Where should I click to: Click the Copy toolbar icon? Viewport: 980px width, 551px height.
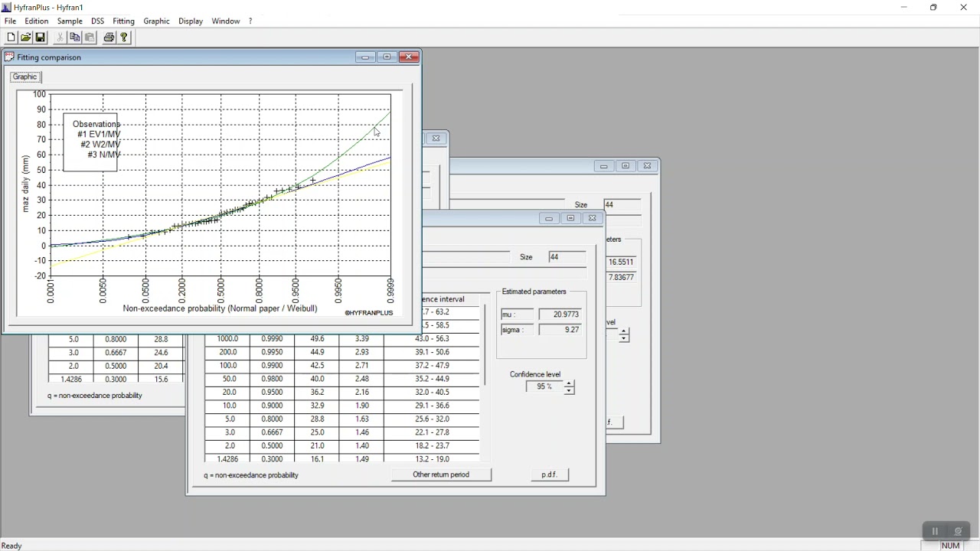coord(74,37)
